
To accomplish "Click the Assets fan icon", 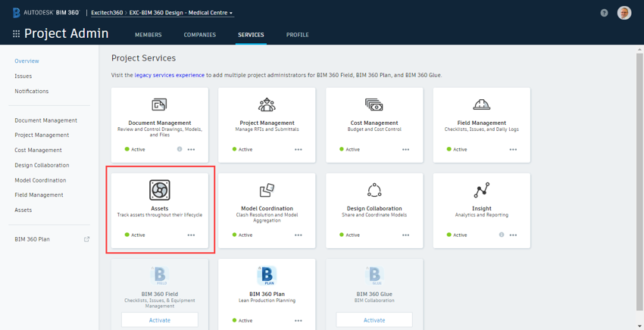I will (160, 190).
